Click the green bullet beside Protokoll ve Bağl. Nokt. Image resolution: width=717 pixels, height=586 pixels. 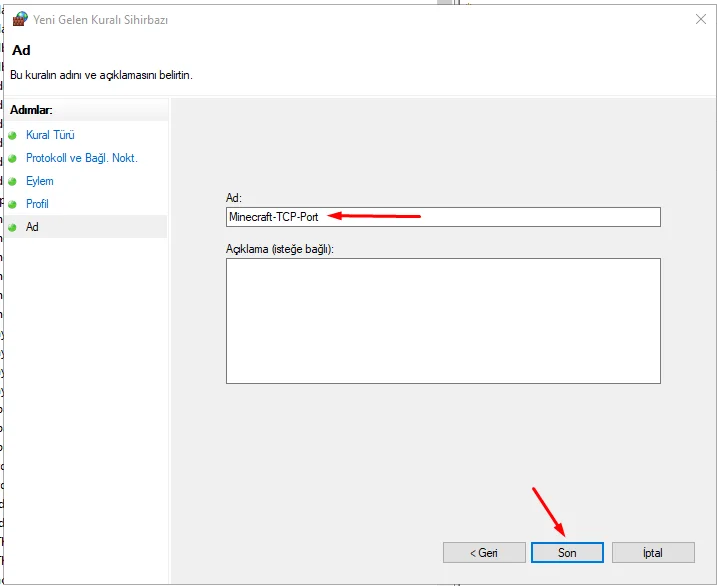tap(12, 158)
